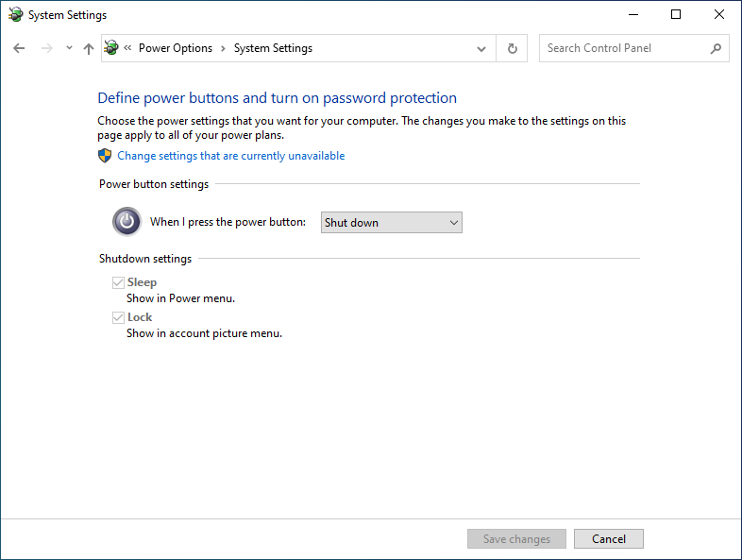Open recent locations chevron beside Forward arrow
The width and height of the screenshot is (742, 560).
[69, 48]
